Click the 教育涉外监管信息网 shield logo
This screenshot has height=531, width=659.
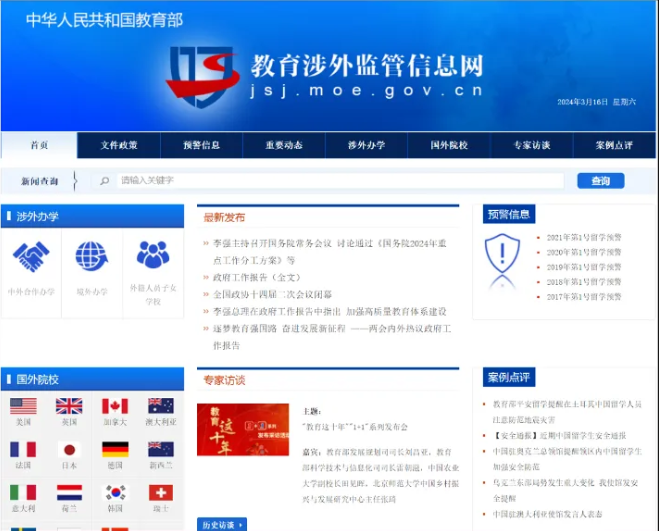click(x=203, y=77)
